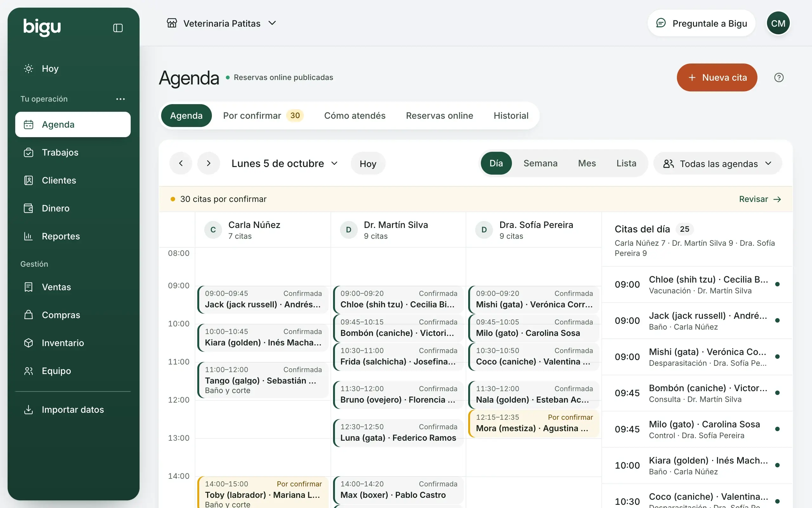Image resolution: width=812 pixels, height=508 pixels.
Task: Expand the Veterinaria Patitas business selector
Action: pos(221,23)
